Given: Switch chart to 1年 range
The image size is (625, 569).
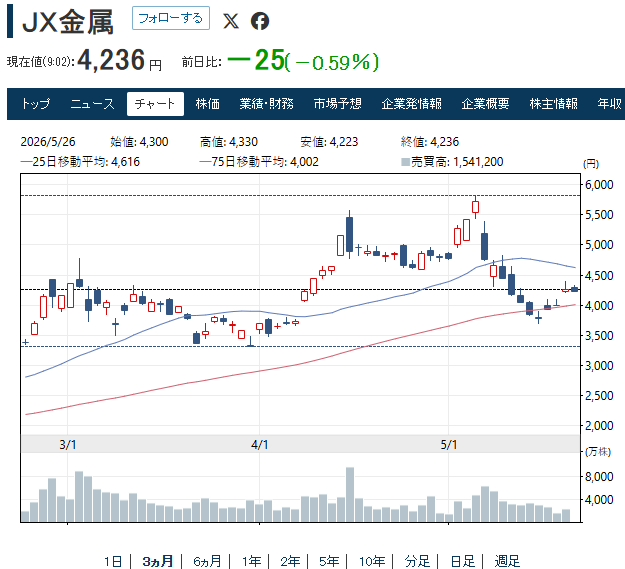Looking at the screenshot, I should (252, 561).
